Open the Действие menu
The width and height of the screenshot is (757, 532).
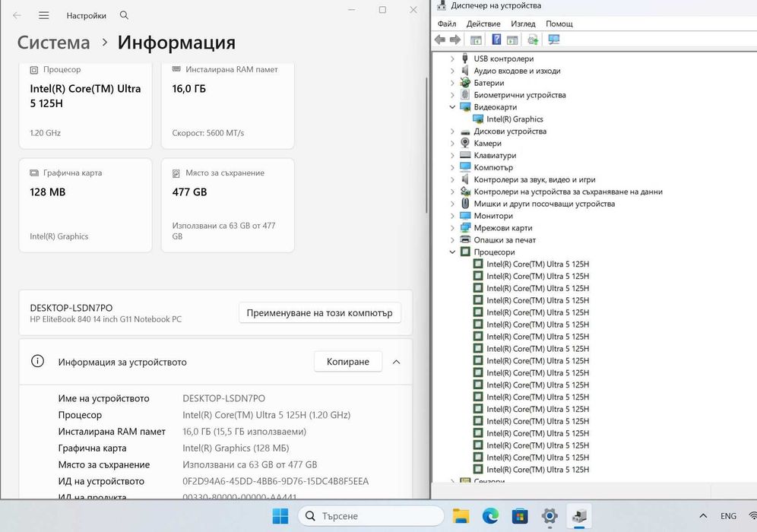tap(483, 24)
